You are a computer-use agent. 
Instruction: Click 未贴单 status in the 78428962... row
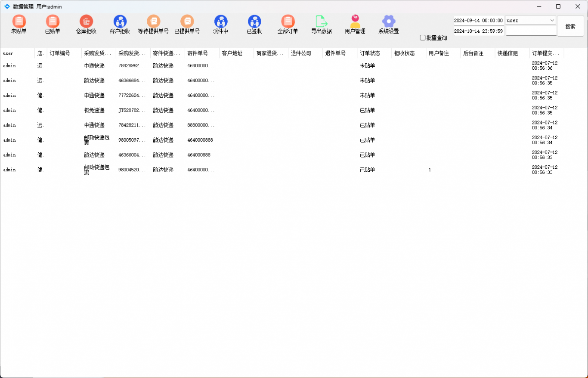pos(367,65)
